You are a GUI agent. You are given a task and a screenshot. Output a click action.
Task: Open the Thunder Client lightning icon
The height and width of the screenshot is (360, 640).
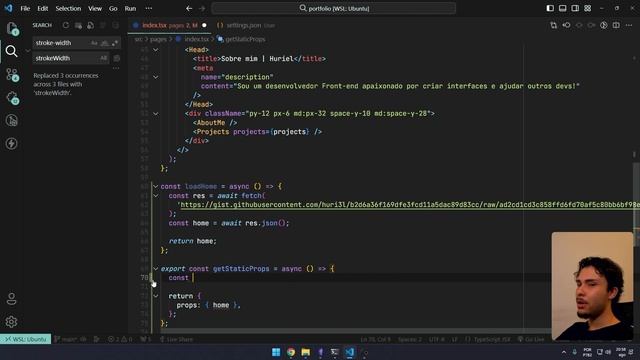[x=11, y=143]
